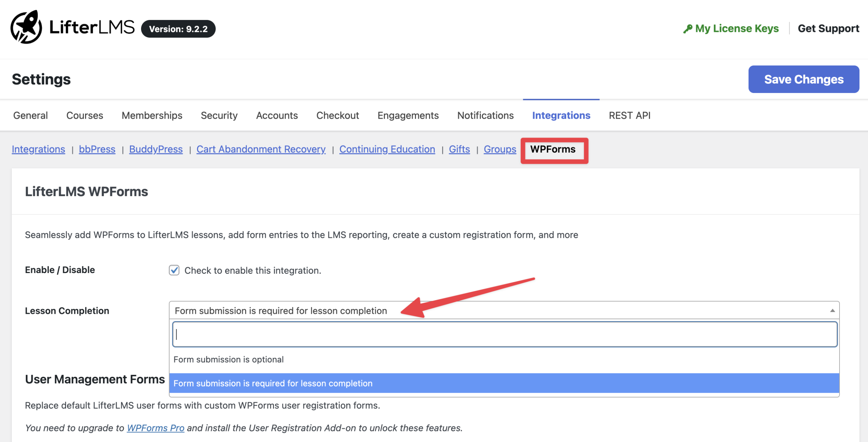Click the dropdown arrow on Lesson Completion select
This screenshot has width=868, height=442.
click(832, 310)
